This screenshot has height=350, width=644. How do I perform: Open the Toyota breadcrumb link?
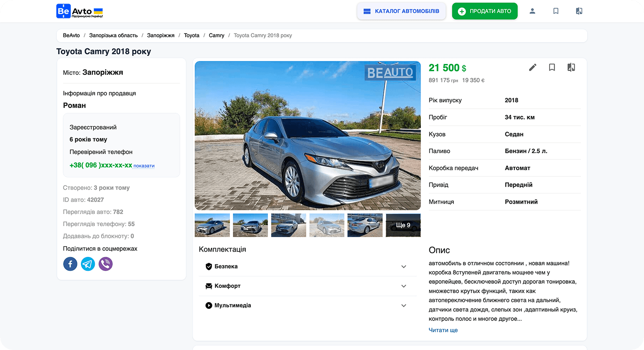[x=192, y=35]
